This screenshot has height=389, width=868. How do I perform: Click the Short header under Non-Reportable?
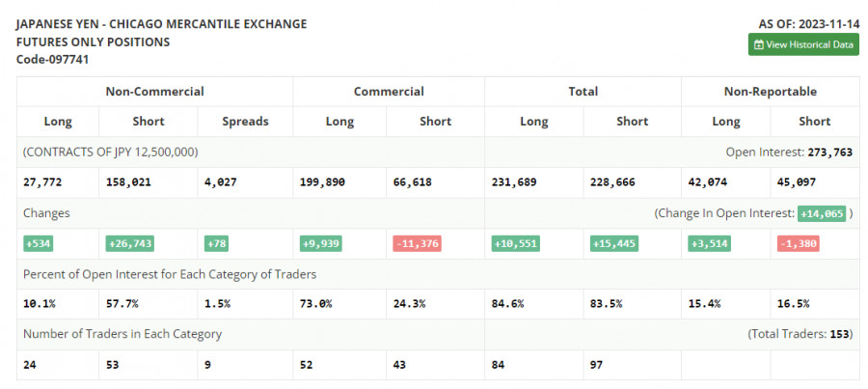(814, 122)
